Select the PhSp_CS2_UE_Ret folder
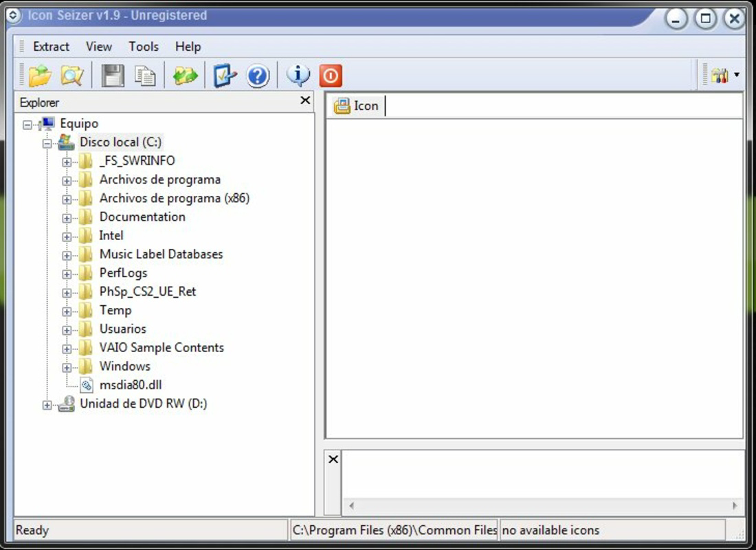 (148, 291)
